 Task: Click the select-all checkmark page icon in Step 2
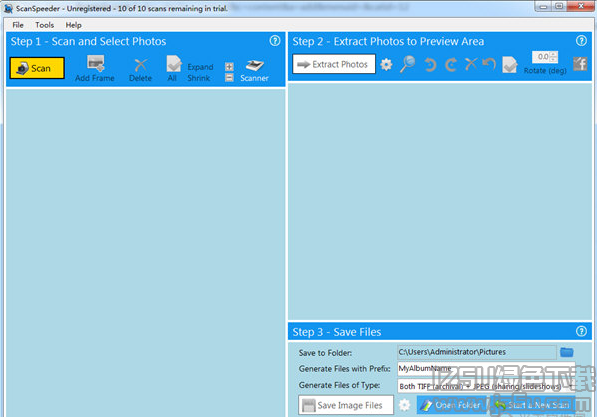pyautogui.click(x=509, y=64)
